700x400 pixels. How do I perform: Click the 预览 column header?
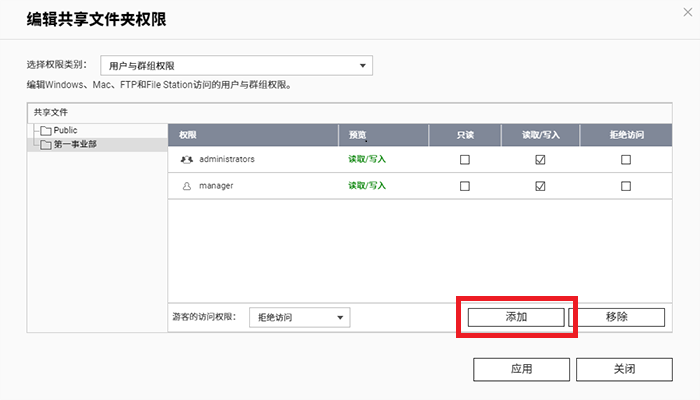click(383, 135)
